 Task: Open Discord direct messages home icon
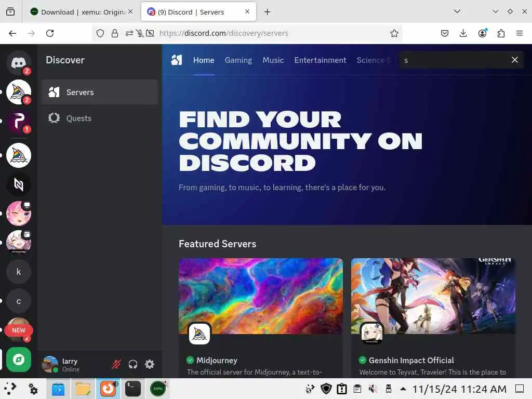pos(19,63)
